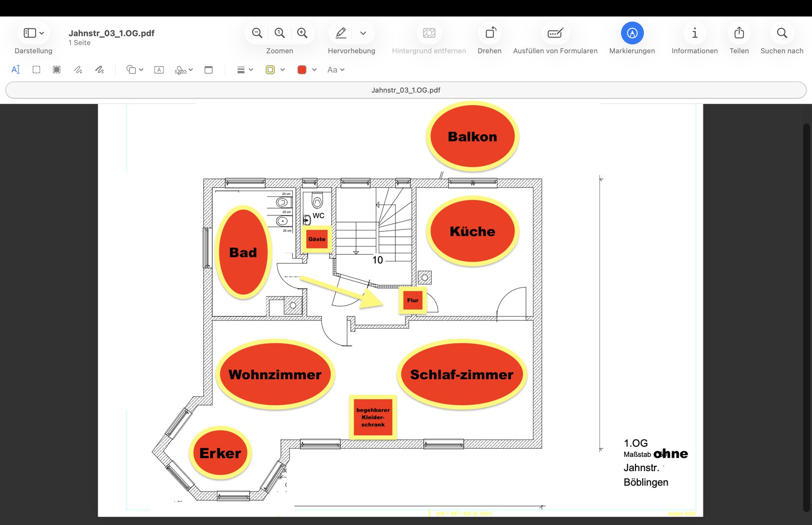Open the shapes tool dropdown
812x525 pixels.
click(x=135, y=70)
